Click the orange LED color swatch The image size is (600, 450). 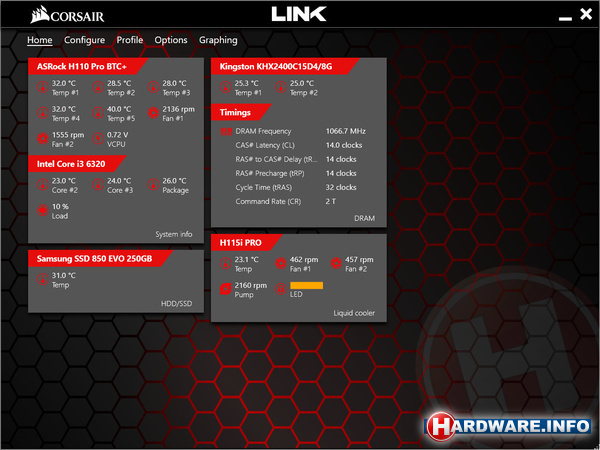pos(307,285)
